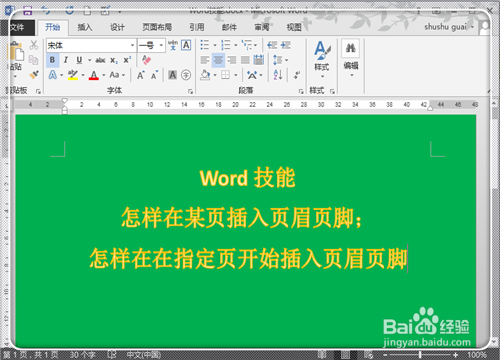Sort text A to Z
Screen dimensions: 500x360
[x=278, y=75]
